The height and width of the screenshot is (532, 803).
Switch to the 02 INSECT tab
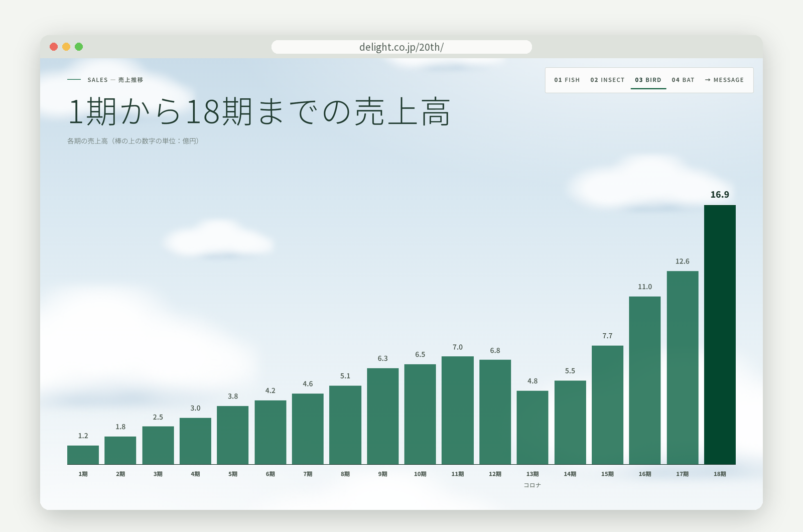[607, 80]
